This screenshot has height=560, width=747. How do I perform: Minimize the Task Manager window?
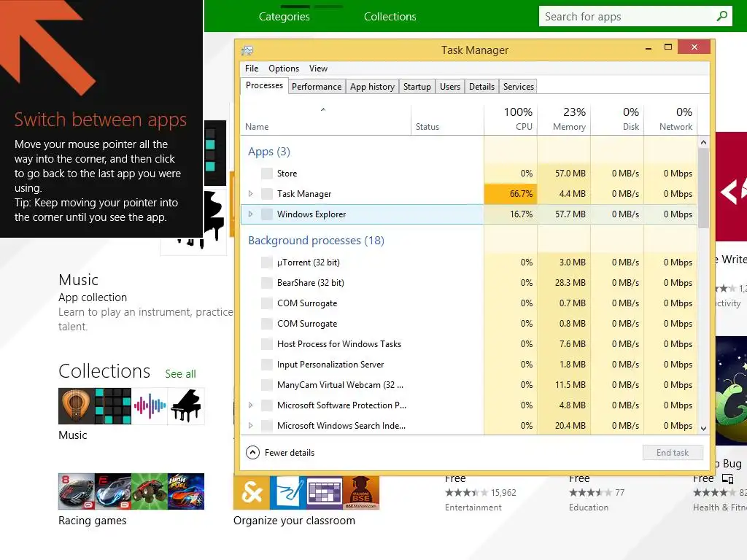point(648,47)
